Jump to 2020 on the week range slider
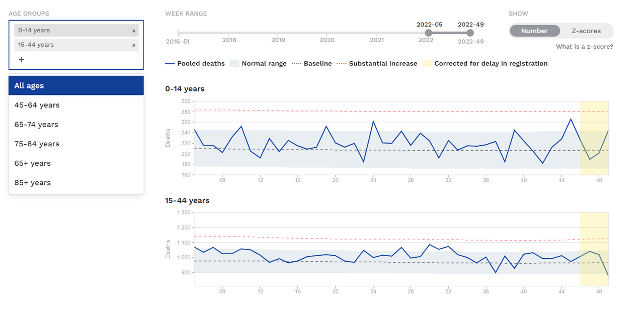The height and width of the screenshot is (309, 644). pyautogui.click(x=327, y=40)
